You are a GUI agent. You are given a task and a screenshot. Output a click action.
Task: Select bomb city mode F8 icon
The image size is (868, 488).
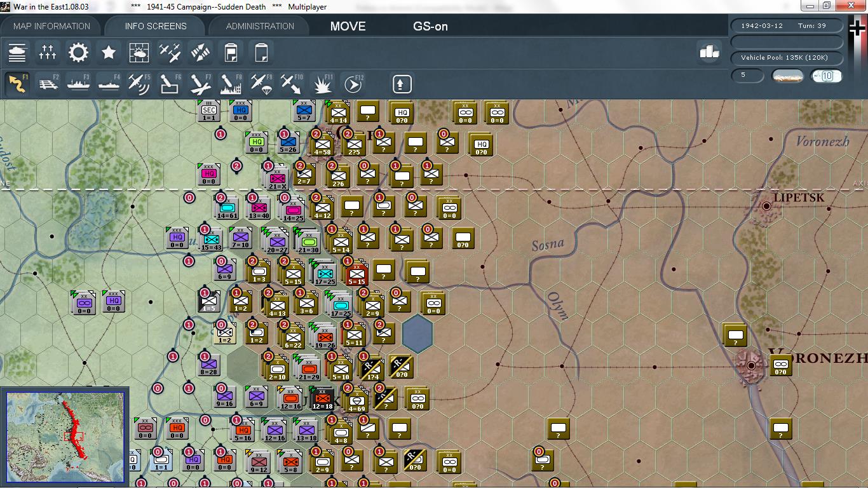pyautogui.click(x=230, y=83)
